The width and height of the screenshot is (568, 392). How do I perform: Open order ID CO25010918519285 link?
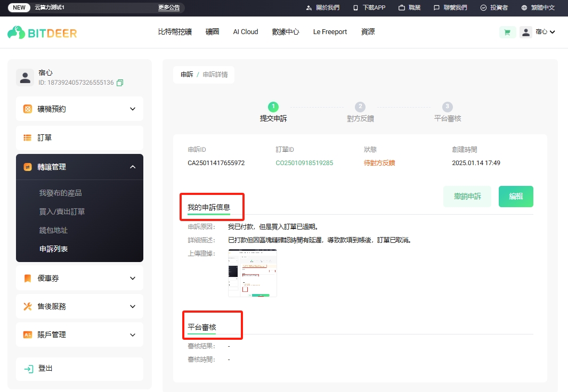click(304, 163)
